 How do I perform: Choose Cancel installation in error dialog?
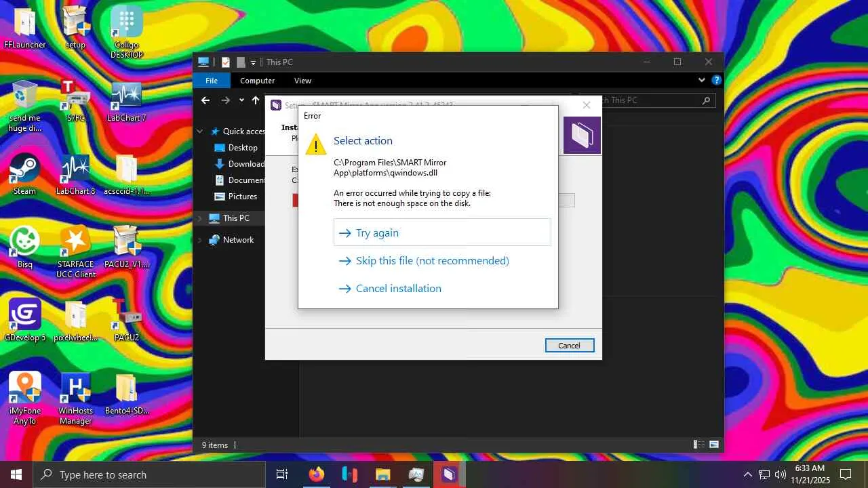tap(442, 288)
